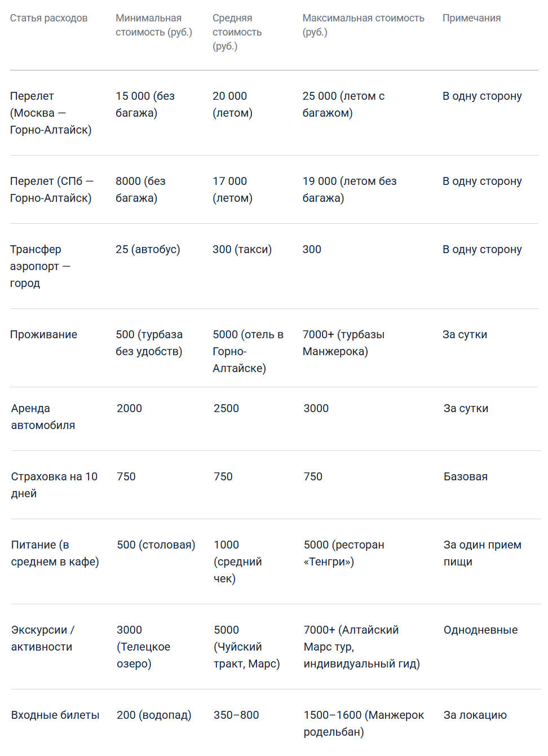
Task: Click the '25 (автобус)' minimum price cell
Action: click(x=148, y=249)
